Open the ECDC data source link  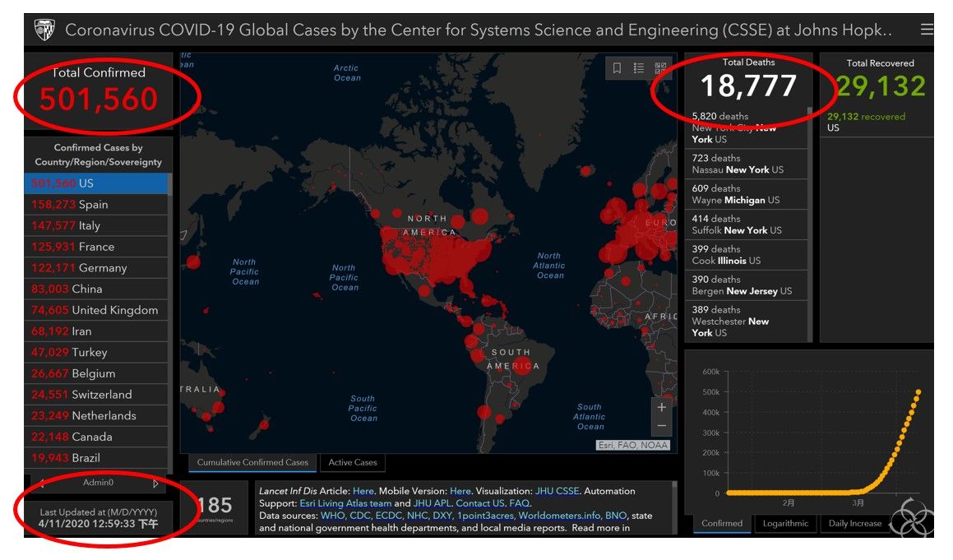[x=389, y=516]
